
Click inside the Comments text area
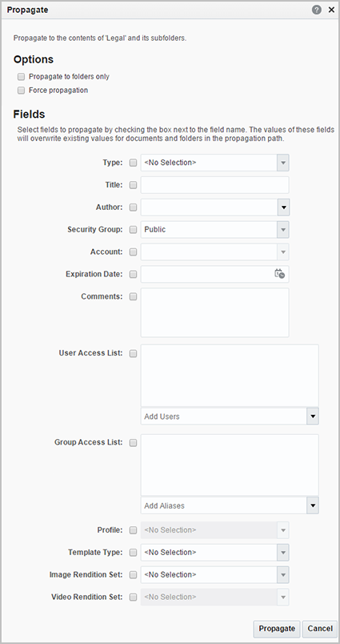[215, 312]
